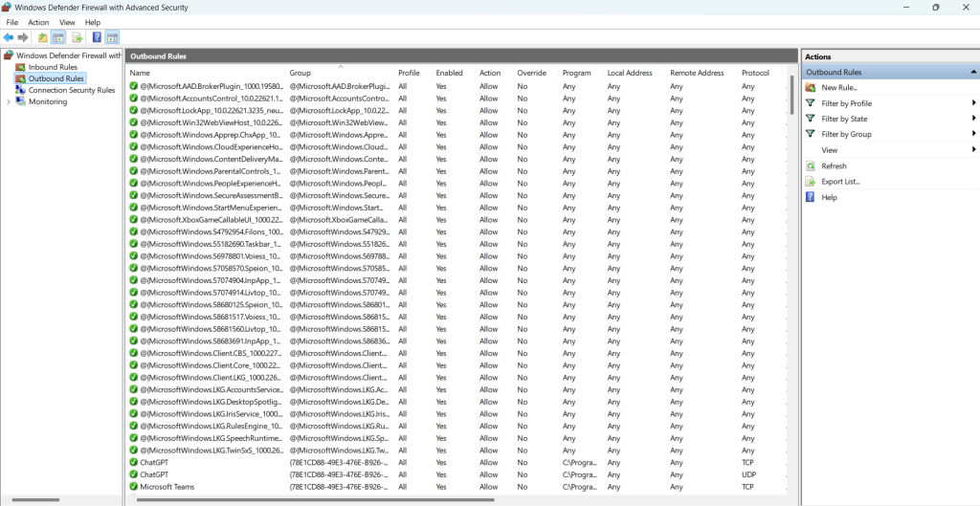Click the Windows Defender Firewall root node icon
980x506 pixels.
(x=9, y=55)
